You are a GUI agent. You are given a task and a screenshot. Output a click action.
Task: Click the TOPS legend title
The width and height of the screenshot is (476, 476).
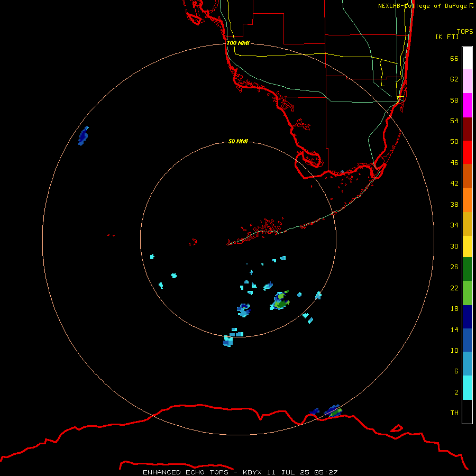pos(465,31)
